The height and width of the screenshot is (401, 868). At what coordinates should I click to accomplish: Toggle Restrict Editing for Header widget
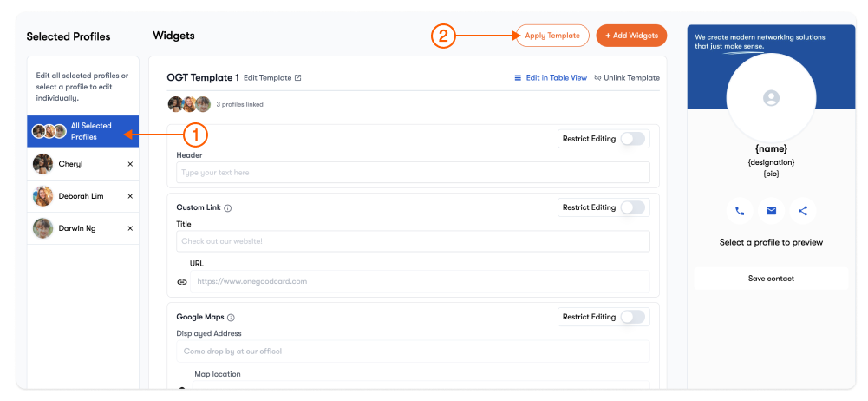[632, 139]
